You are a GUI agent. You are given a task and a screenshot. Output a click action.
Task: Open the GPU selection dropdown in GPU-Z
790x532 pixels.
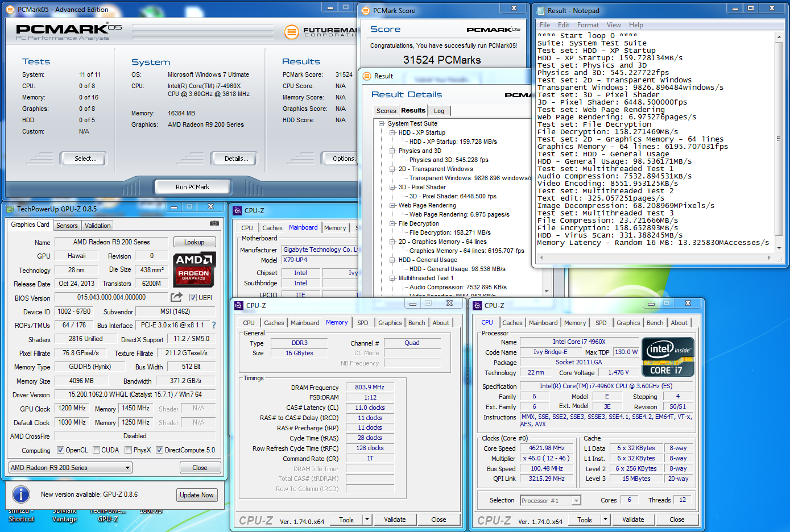click(71, 467)
